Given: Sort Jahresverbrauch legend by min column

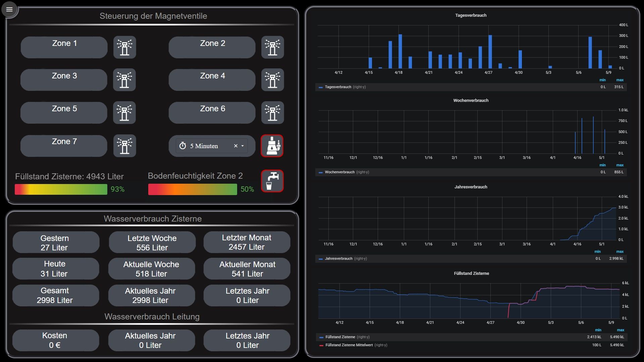Looking at the screenshot, I should coord(597,251).
